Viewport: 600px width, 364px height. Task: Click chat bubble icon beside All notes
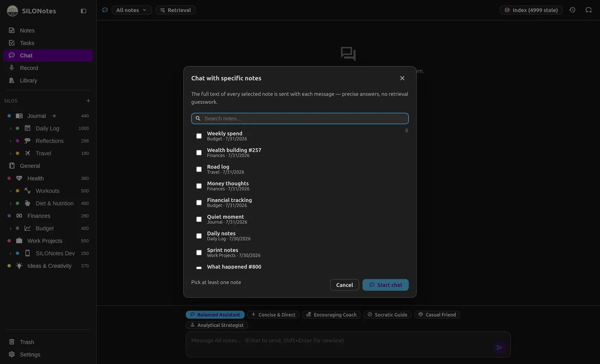coord(105,10)
